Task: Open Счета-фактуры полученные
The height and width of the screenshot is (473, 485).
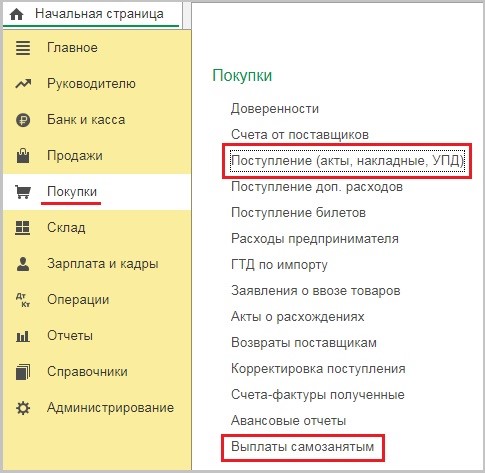Action: [318, 395]
